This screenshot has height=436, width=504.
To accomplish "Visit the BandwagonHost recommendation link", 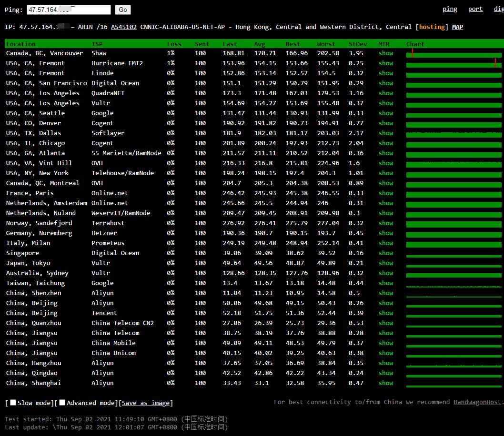I will [x=477, y=402].
